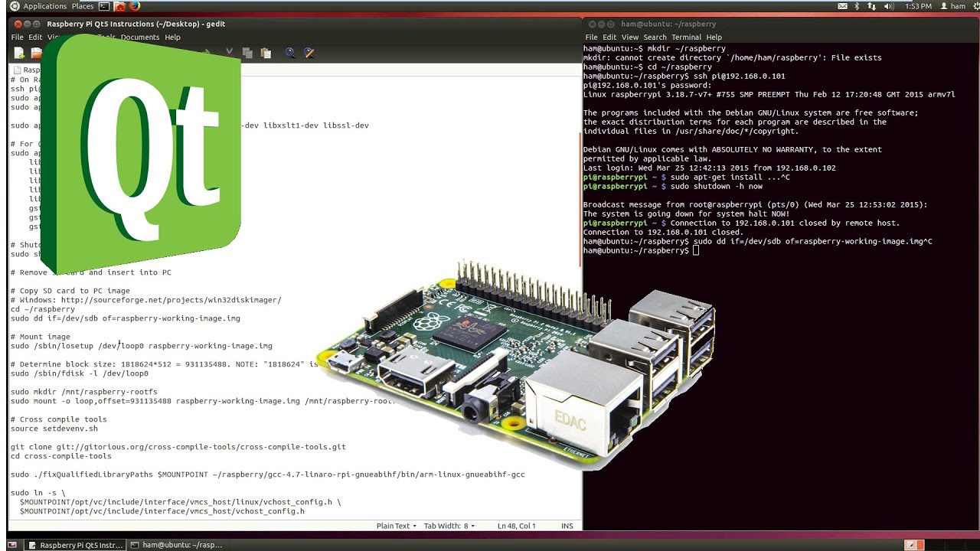Screen dimensions: 980x551
Task: Click the terminal 'Broadcast message from root' line
Action: (755, 204)
